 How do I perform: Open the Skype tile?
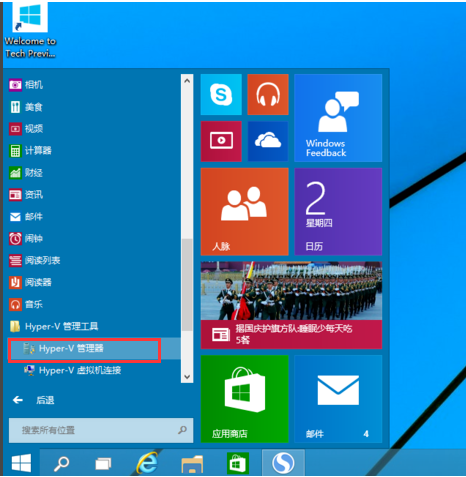221,95
